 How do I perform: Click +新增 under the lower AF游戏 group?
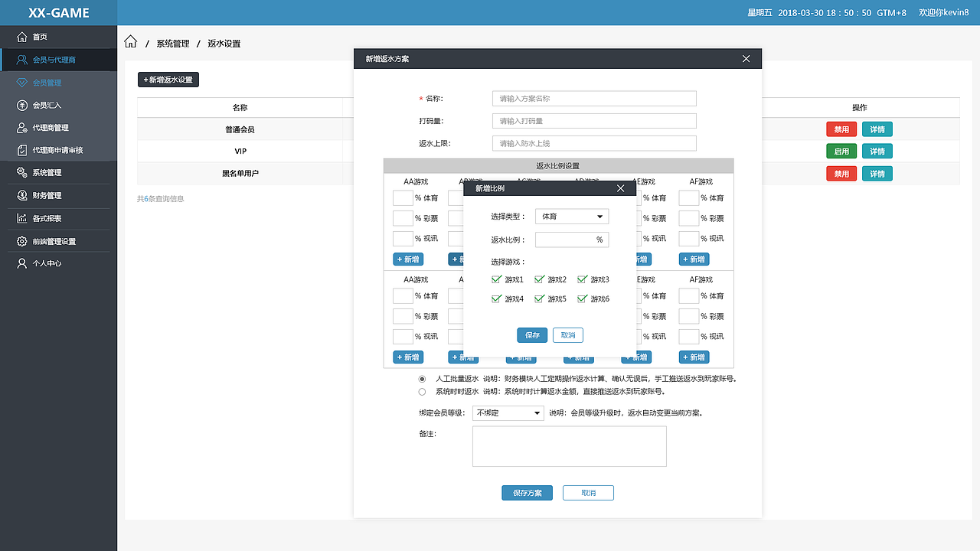pyautogui.click(x=694, y=357)
